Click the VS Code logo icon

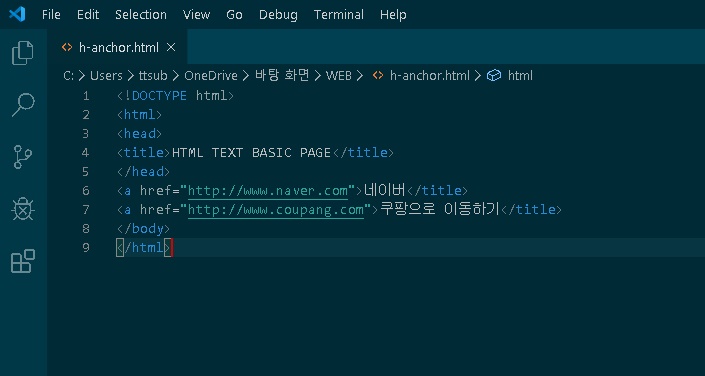click(x=17, y=14)
